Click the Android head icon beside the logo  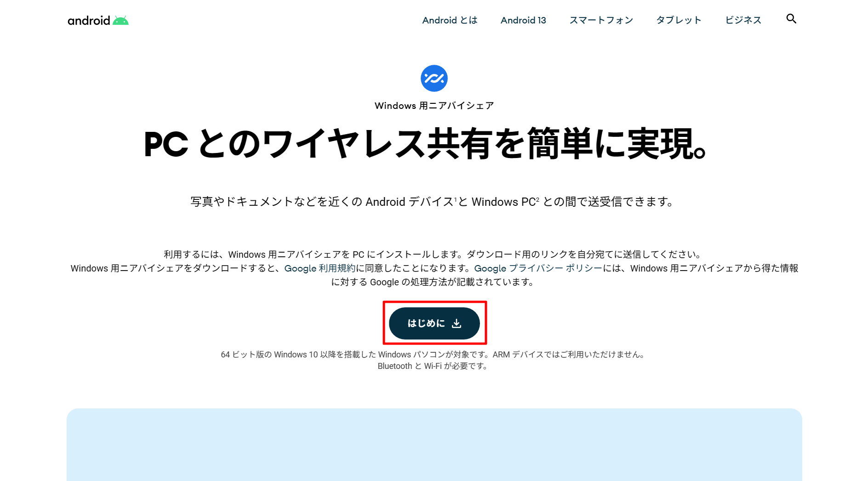coord(120,19)
